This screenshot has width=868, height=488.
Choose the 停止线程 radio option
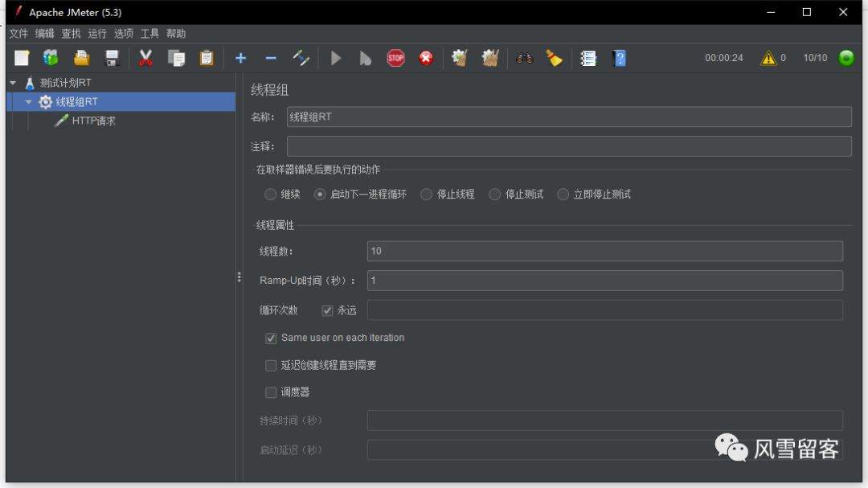coord(426,195)
